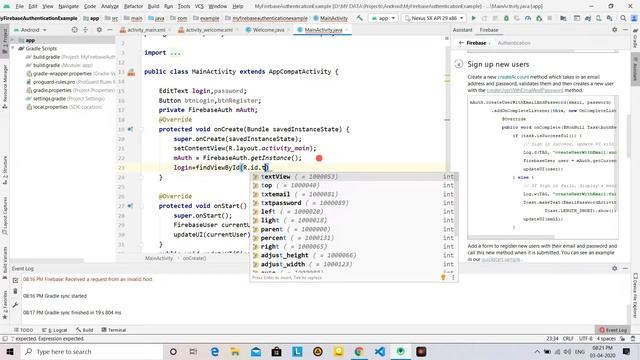This screenshot has width=640, height=360.
Task: Click the Make Project hammer icon
Action: (360, 18)
